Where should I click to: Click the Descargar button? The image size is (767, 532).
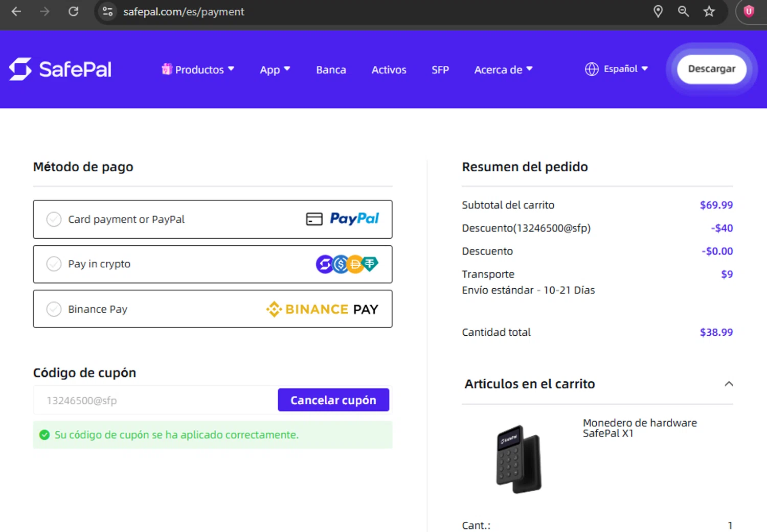tap(711, 69)
